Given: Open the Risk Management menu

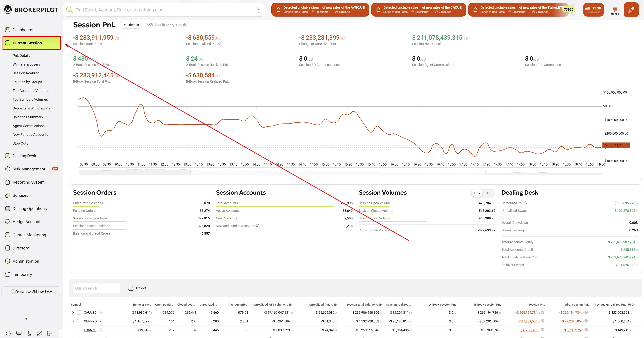Looking at the screenshot, I should click(29, 169).
